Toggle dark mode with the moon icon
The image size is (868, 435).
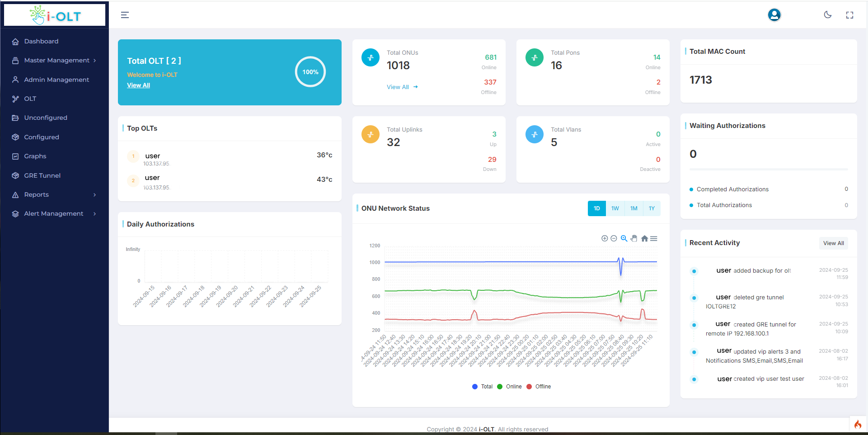click(x=827, y=15)
